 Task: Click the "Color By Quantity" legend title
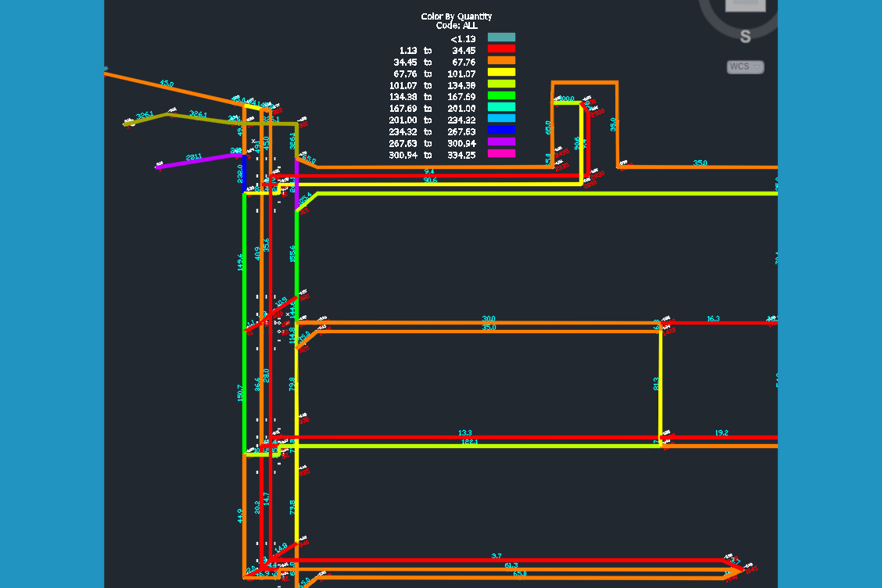[x=456, y=16]
